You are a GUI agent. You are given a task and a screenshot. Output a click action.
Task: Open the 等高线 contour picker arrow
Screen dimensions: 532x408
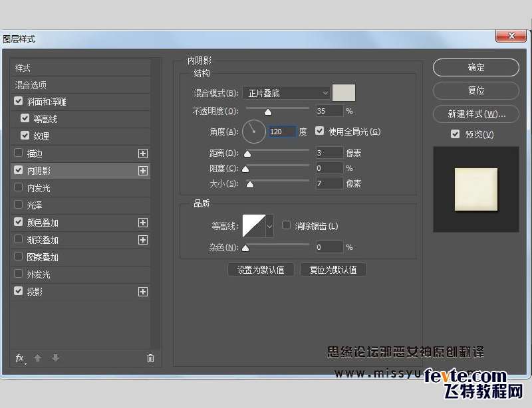click(x=270, y=226)
